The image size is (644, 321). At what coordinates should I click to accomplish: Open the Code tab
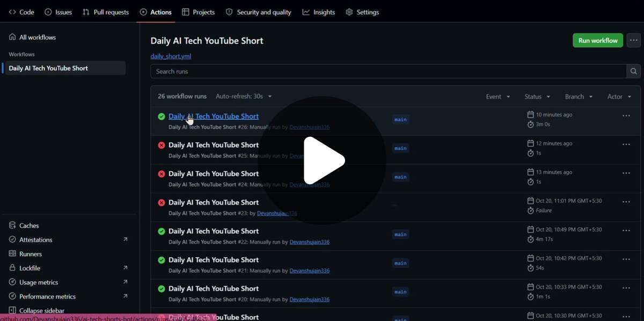21,12
